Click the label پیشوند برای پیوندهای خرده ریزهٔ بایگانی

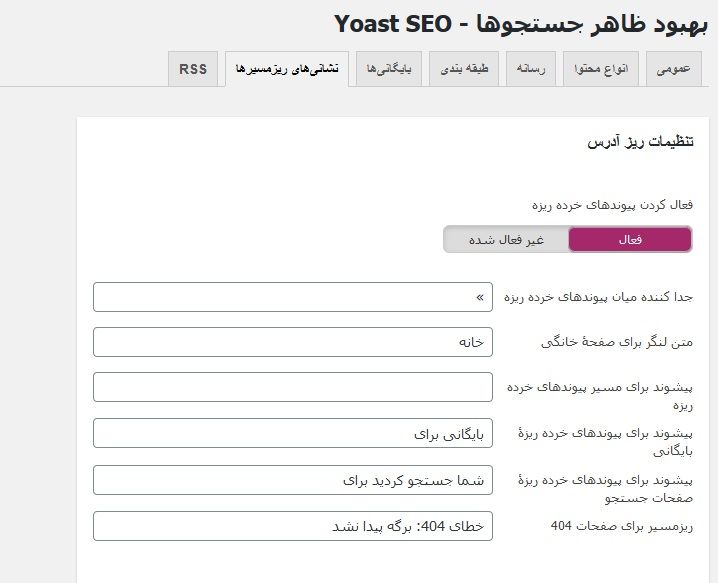[x=605, y=442]
